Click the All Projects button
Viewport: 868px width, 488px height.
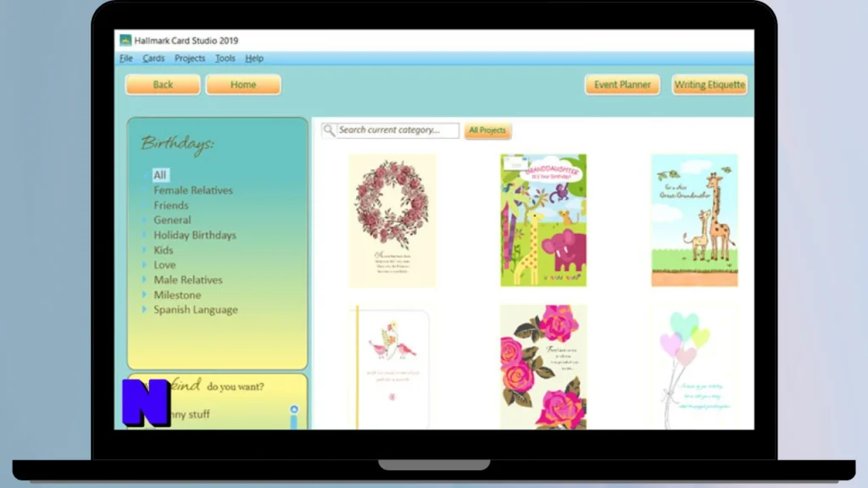[x=487, y=130]
